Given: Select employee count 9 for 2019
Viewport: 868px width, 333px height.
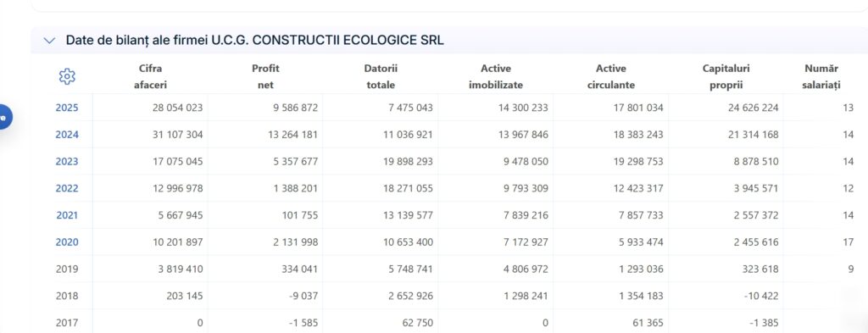Looking at the screenshot, I should point(851,269).
